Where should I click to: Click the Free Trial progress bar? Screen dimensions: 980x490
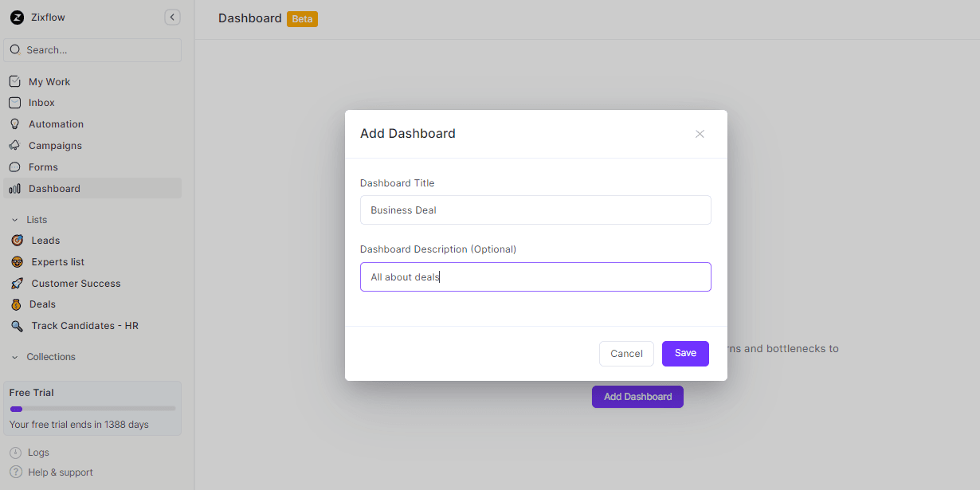tap(92, 409)
